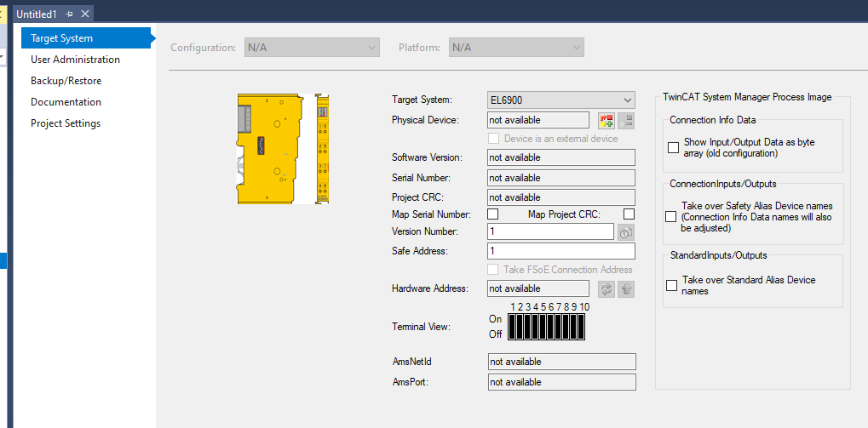
Task: Click the TwinCAT System Manager Process Image heading
Action: click(x=747, y=97)
